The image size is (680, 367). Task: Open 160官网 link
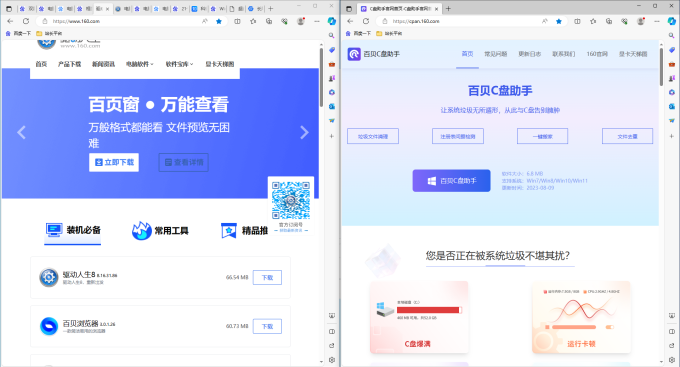click(597, 54)
